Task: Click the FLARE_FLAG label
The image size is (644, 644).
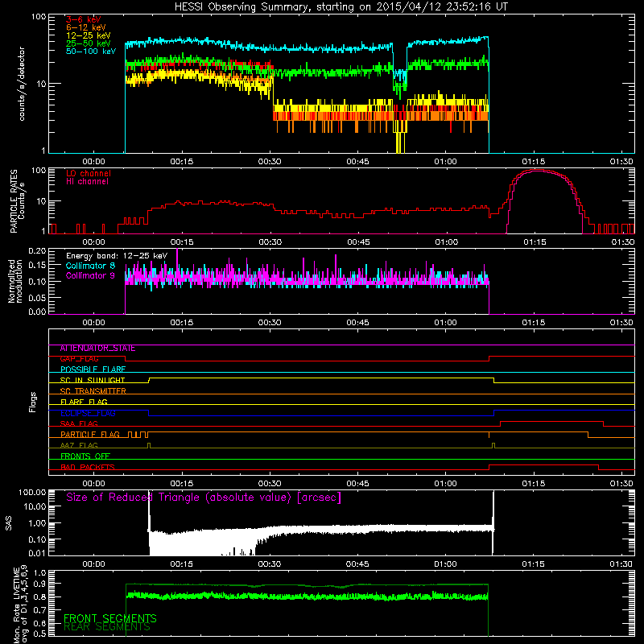Action: pyautogui.click(x=84, y=402)
